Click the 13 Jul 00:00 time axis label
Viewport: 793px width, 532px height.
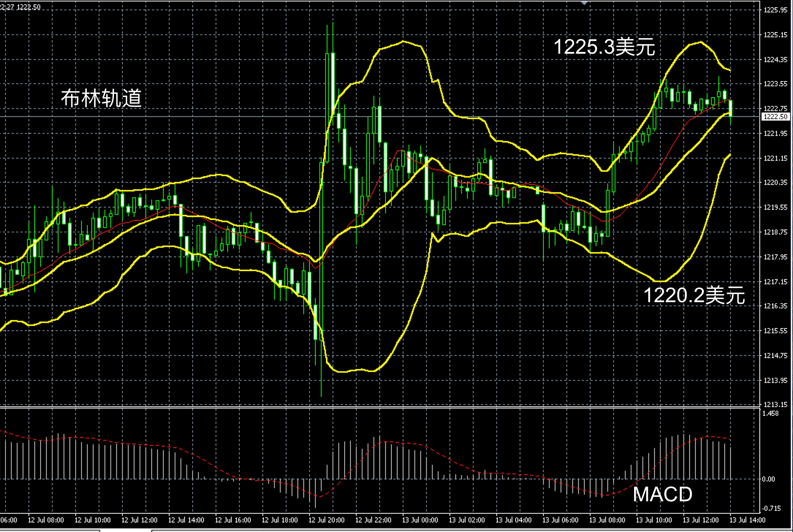[420, 520]
